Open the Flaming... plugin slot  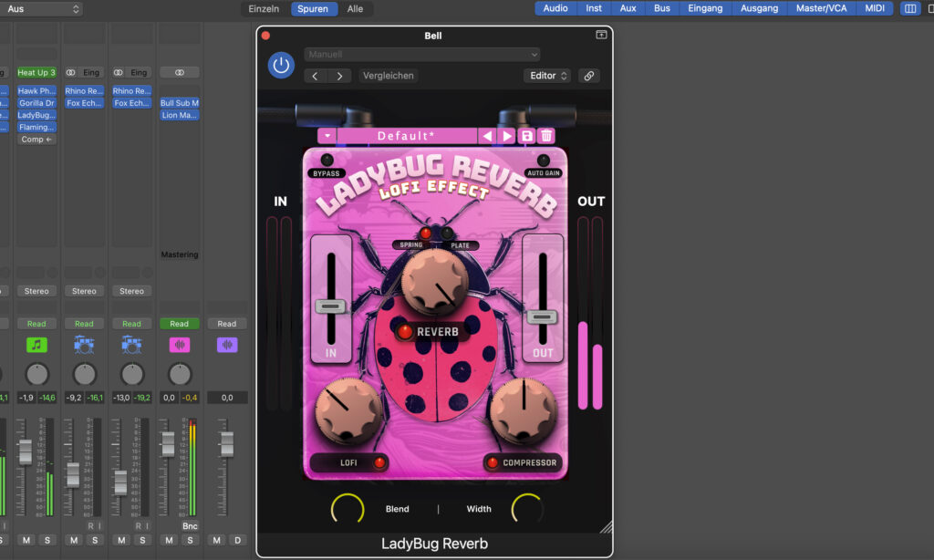[36, 128]
